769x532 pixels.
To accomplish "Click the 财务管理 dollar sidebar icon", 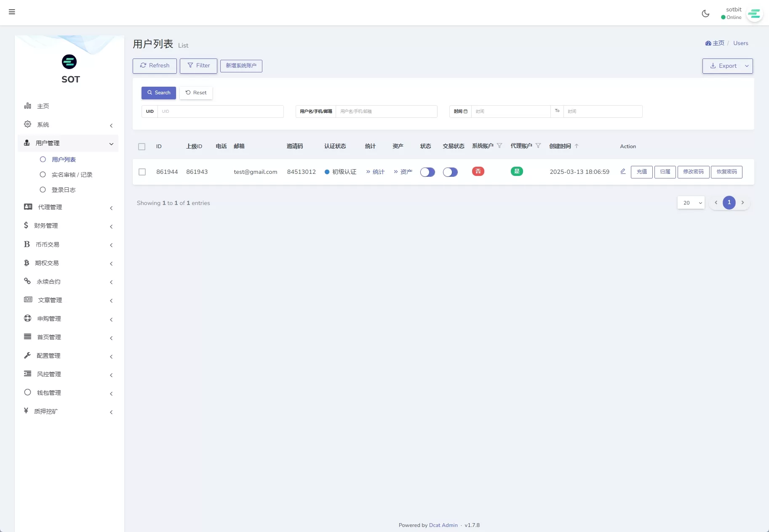I will (x=27, y=226).
